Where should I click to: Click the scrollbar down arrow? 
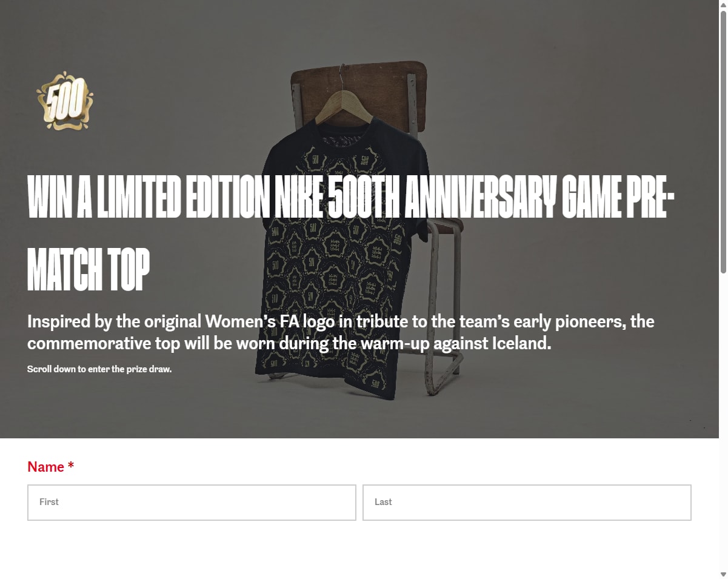point(723,574)
